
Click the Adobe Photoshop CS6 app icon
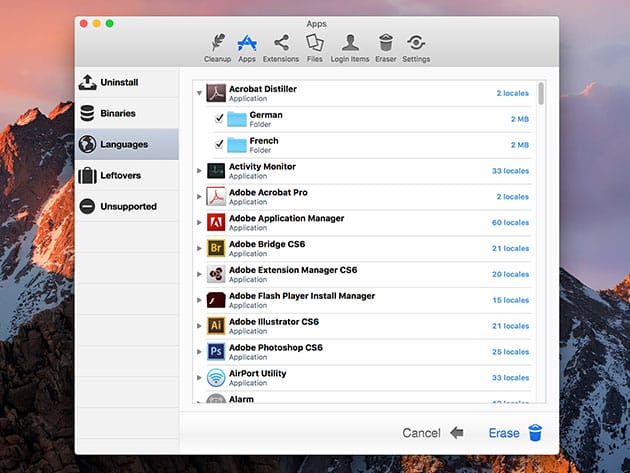tap(215, 351)
